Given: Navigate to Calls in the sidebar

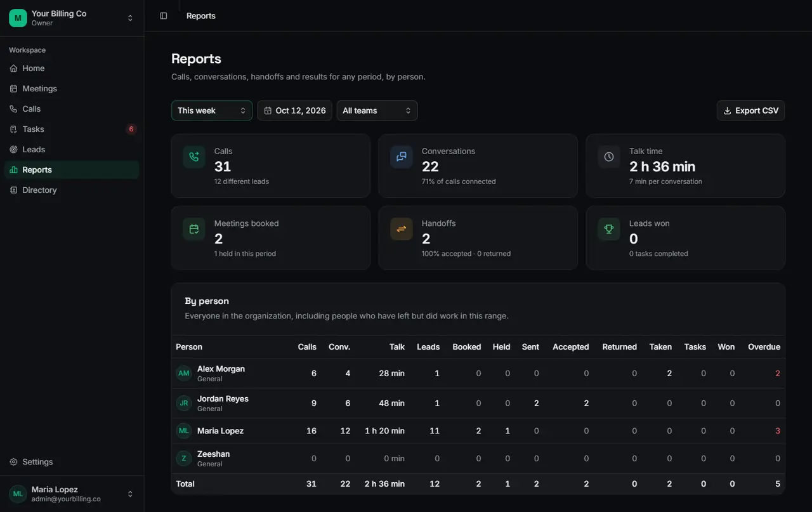Looking at the screenshot, I should (x=72, y=109).
